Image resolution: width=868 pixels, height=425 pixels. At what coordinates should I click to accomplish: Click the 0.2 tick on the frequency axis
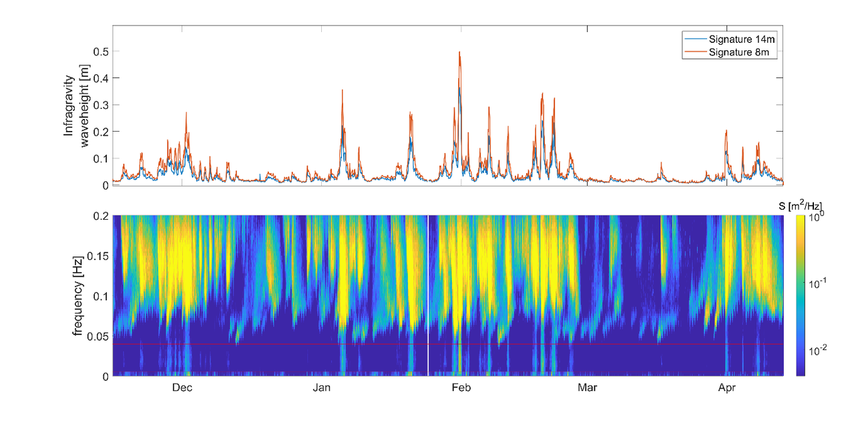[x=101, y=214]
